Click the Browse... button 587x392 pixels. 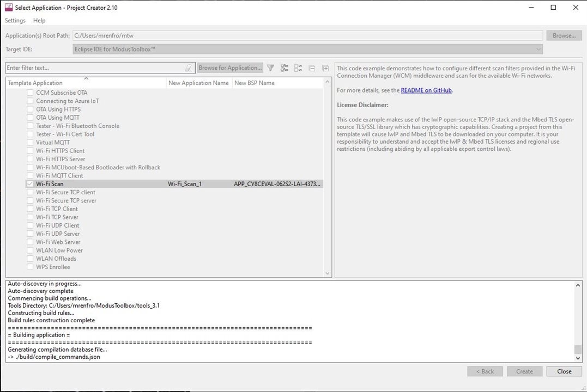point(564,35)
